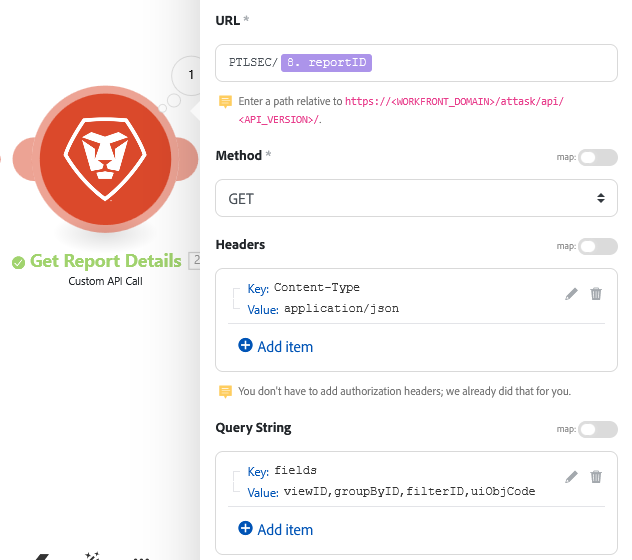
Task: Edit the Content-Type header item
Action: tap(572, 294)
